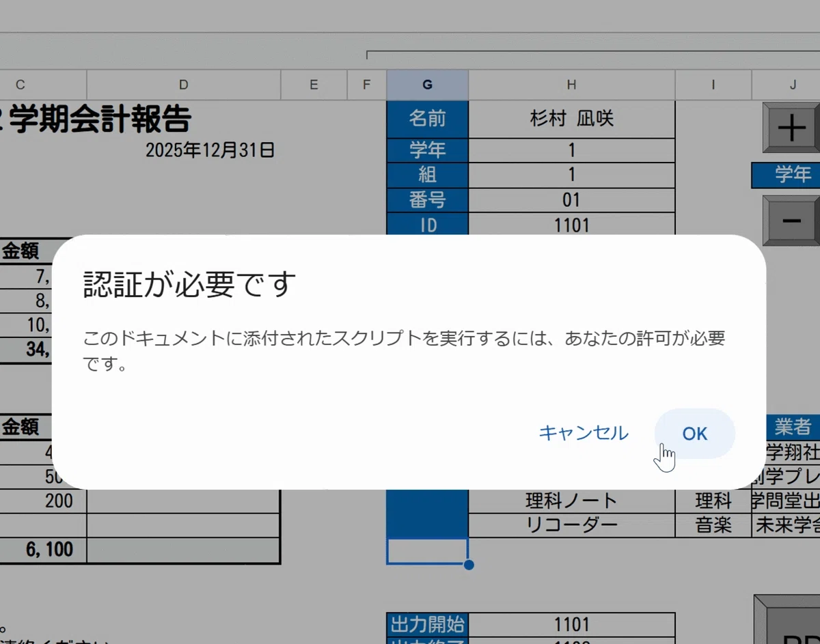
Task: Click the 組 label cell
Action: [x=428, y=175]
